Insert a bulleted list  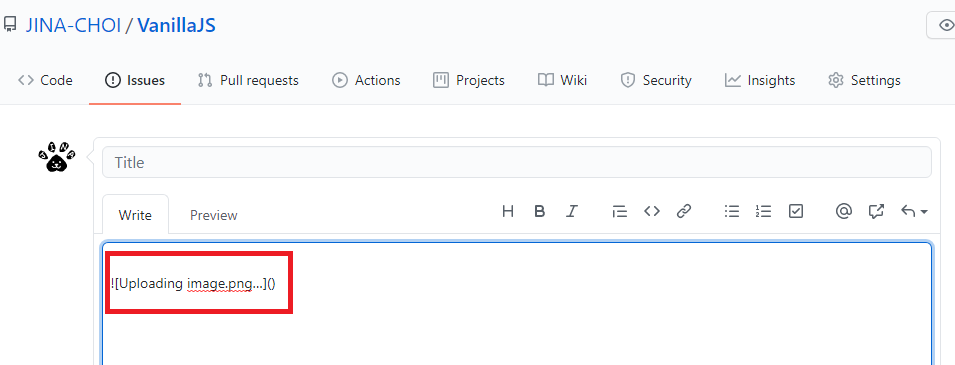731,211
